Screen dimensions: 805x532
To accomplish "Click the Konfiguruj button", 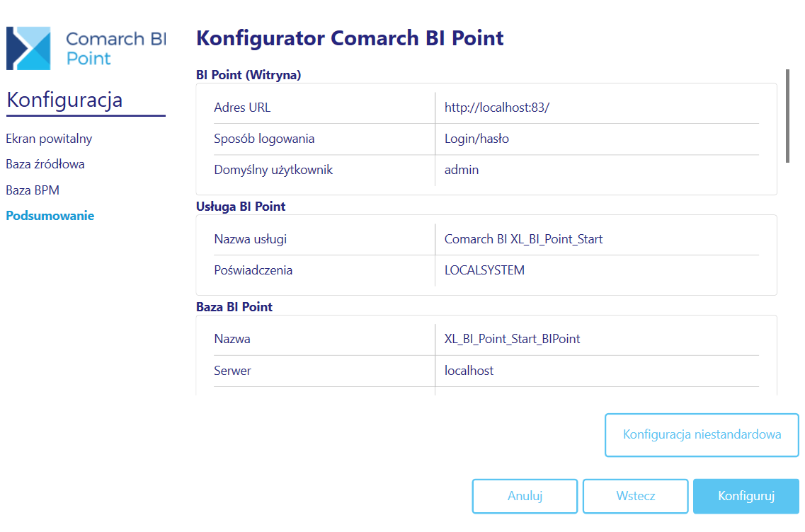I will 746,496.
